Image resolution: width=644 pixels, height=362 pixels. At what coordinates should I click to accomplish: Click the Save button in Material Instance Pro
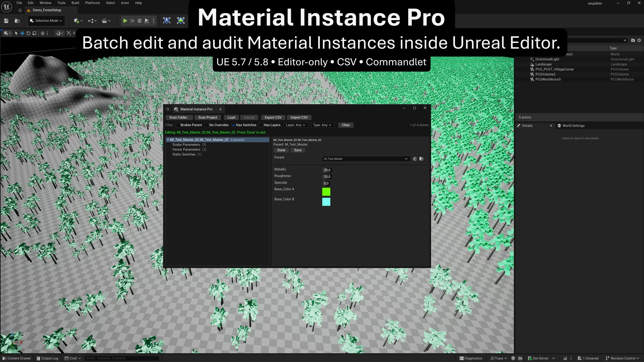[298, 150]
